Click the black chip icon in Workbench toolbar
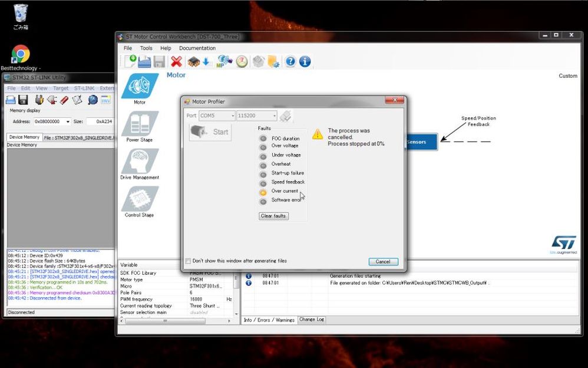The height and width of the screenshot is (368, 588). pos(193,61)
